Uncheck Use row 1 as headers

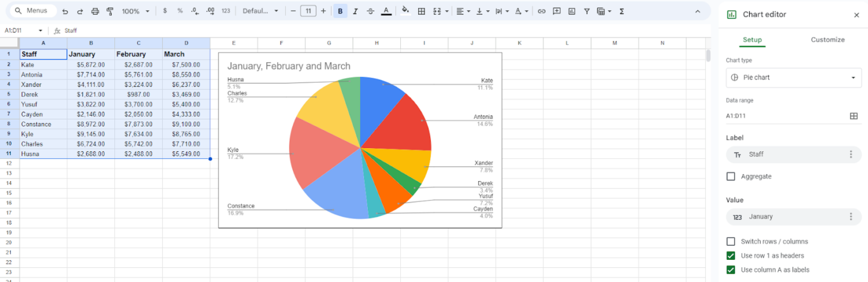click(x=731, y=255)
